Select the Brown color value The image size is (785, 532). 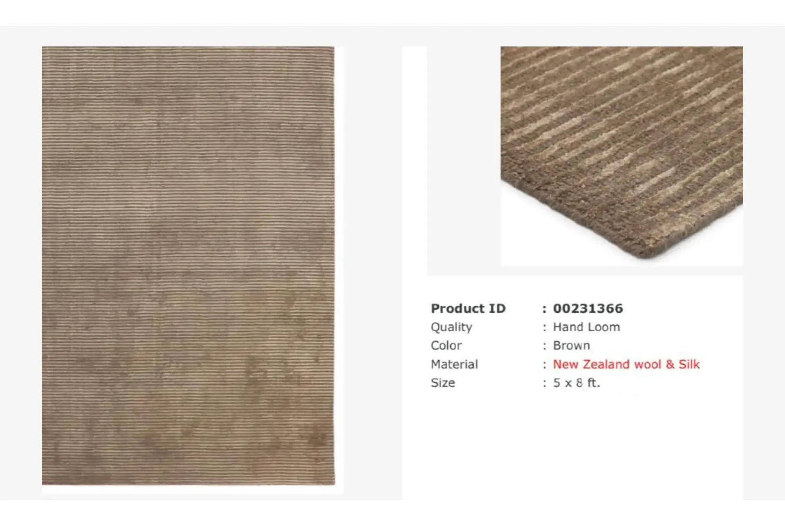click(x=571, y=346)
